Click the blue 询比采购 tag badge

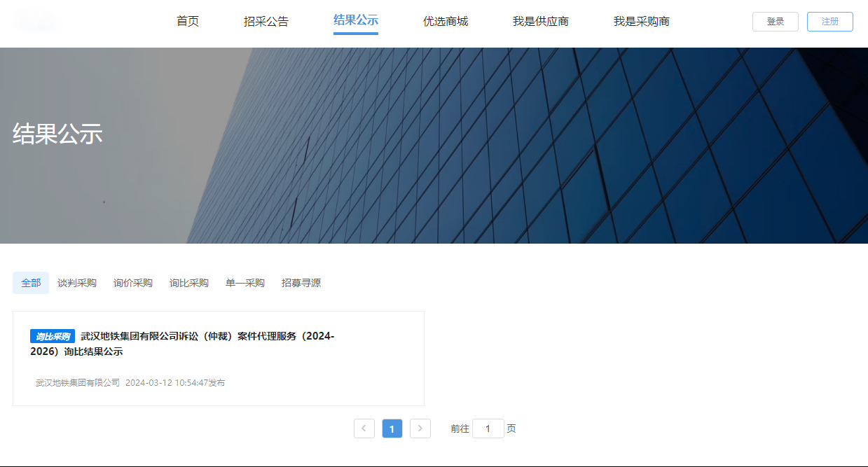[53, 337]
